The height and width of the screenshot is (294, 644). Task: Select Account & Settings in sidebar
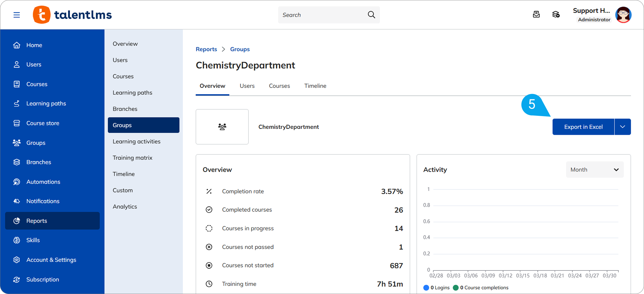51,260
